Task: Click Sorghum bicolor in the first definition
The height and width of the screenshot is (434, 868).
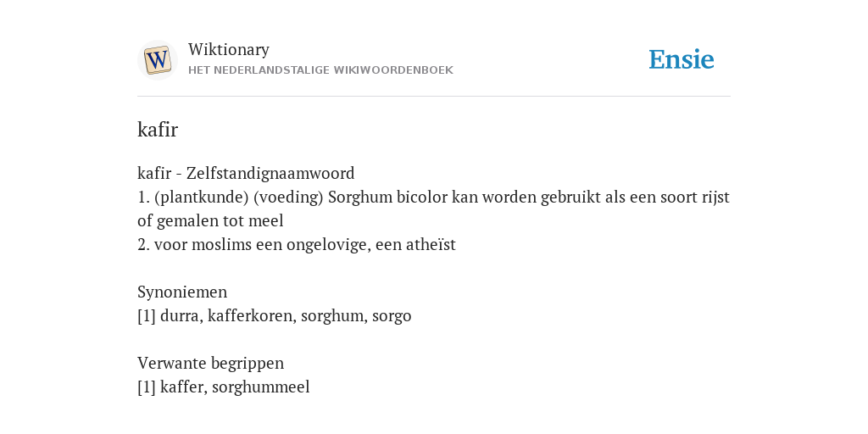Action: click(387, 197)
